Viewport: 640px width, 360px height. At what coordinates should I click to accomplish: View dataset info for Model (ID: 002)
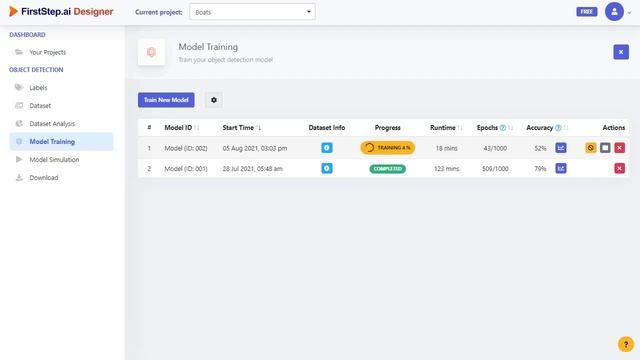coord(327,148)
